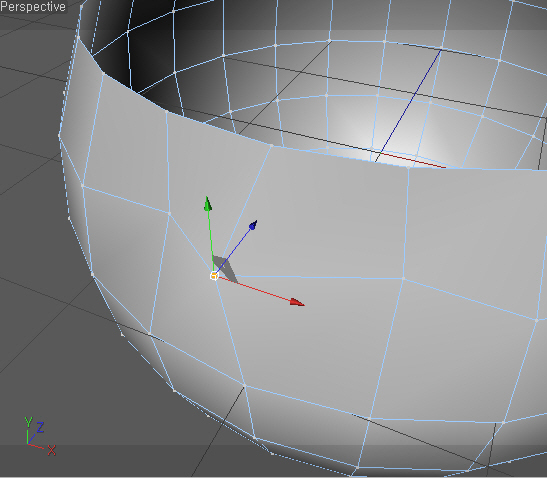Click the red world axis line inside the bowl
547x478 pixels.
coord(413,160)
